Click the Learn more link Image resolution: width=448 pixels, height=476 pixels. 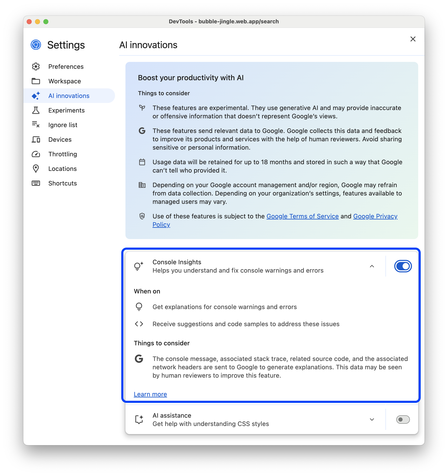(150, 394)
